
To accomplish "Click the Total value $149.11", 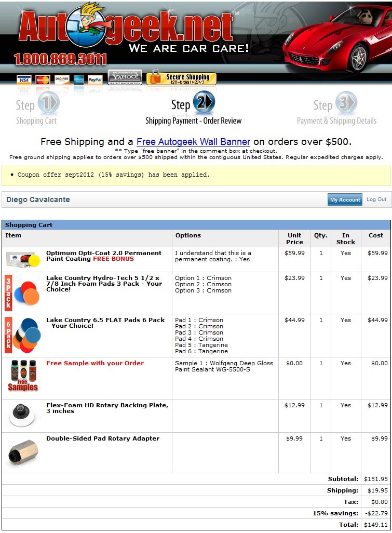I will coord(376,525).
